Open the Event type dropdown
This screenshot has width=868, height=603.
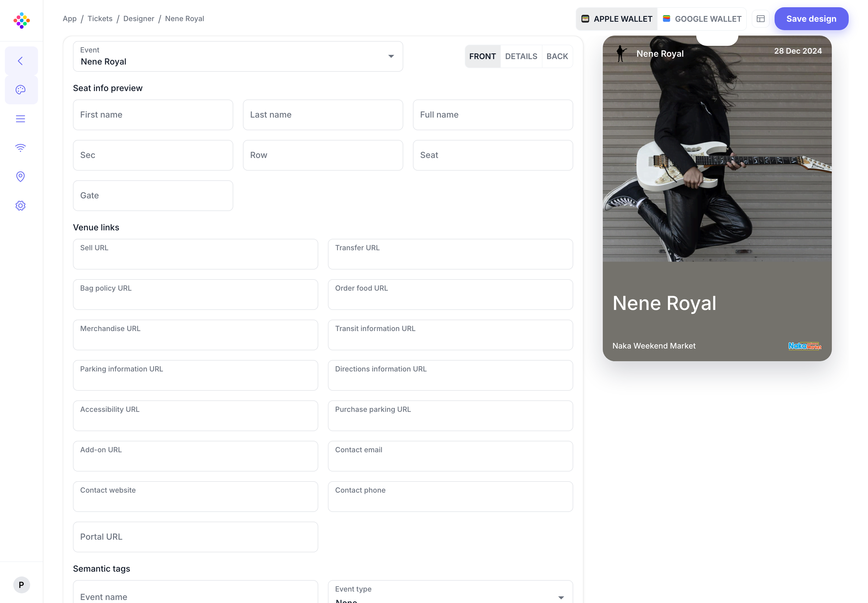(450, 592)
